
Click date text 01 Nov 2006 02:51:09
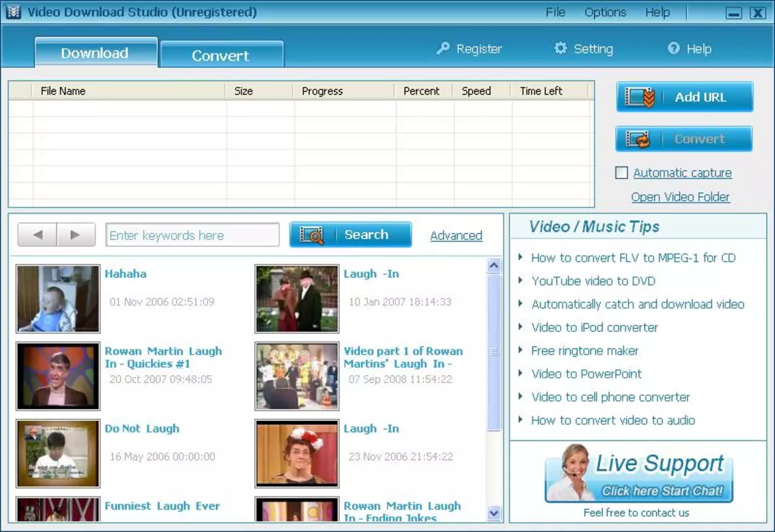tap(162, 302)
